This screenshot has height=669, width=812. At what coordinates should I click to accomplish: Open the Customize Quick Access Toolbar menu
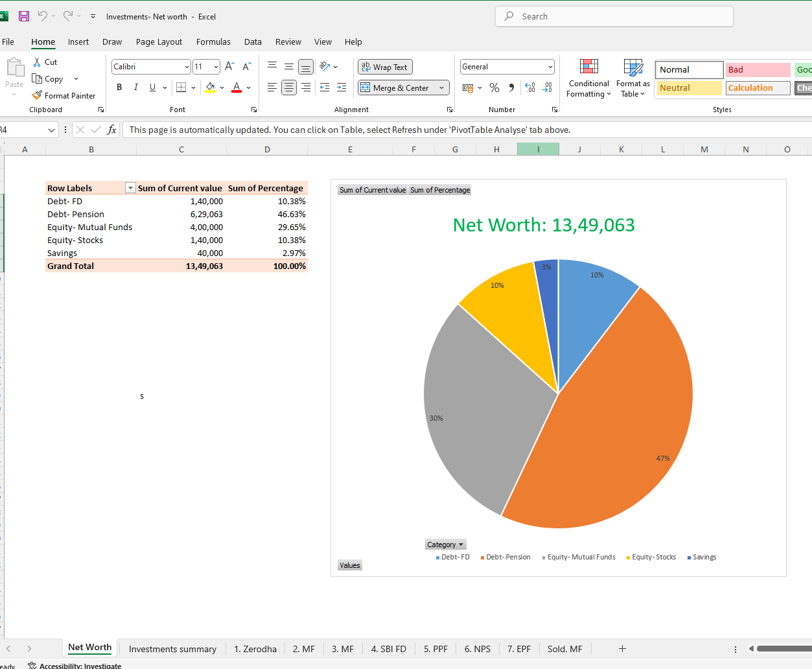[93, 16]
